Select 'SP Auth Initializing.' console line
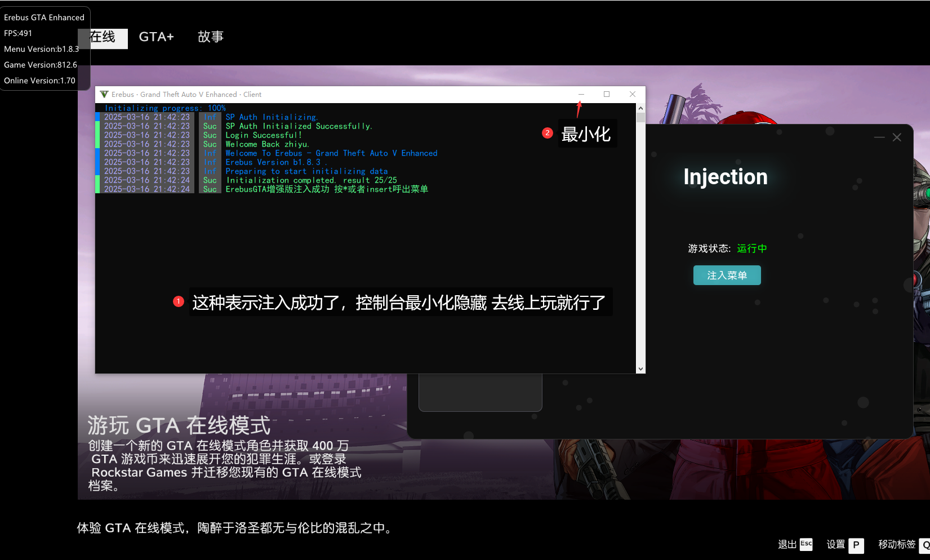The image size is (930, 560). [x=272, y=117]
